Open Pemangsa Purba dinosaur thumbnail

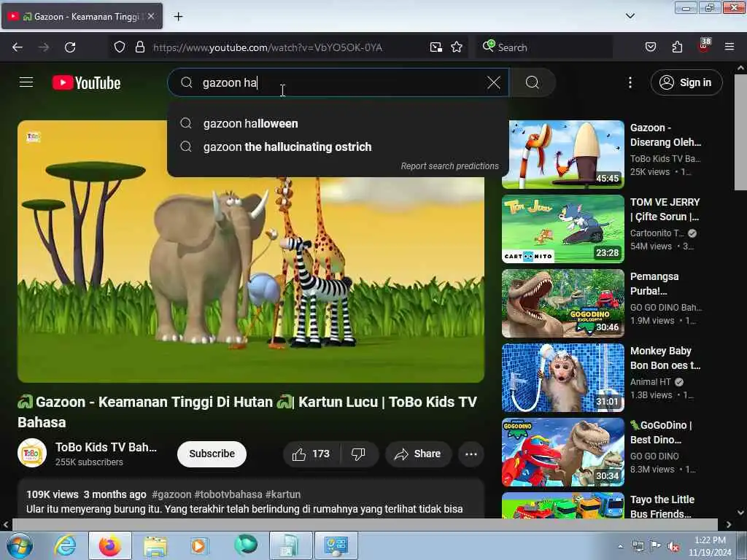click(562, 303)
